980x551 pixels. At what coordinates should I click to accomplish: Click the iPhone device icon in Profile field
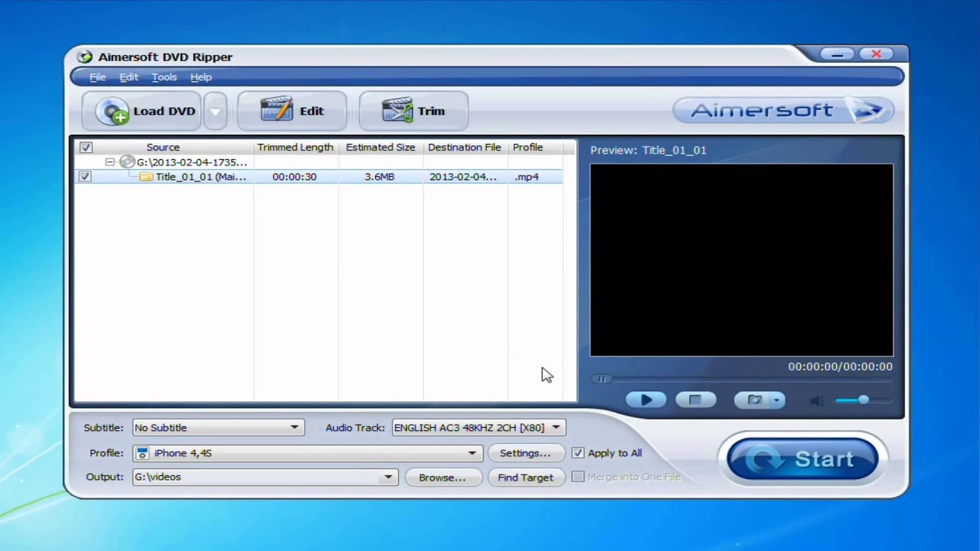(x=142, y=453)
